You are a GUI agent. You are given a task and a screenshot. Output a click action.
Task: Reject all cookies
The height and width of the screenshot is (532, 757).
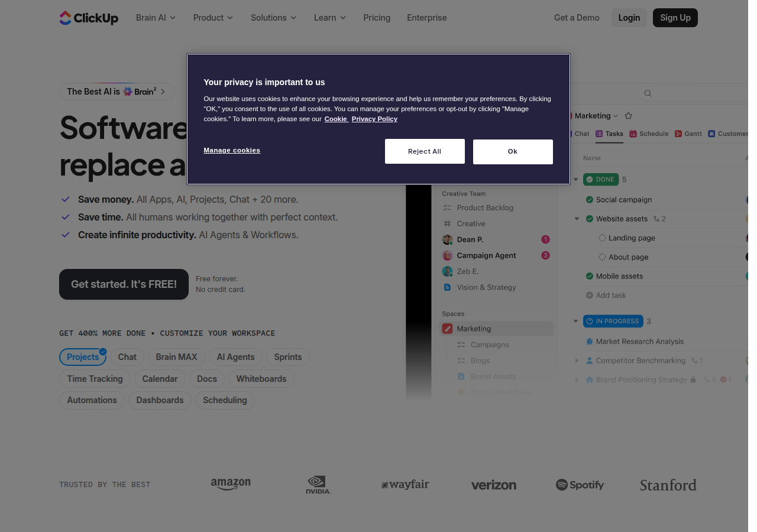(425, 151)
